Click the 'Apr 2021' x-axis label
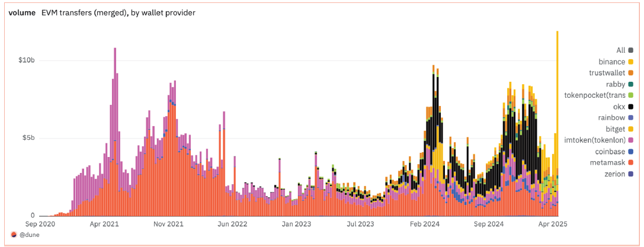The image size is (644, 247). tap(104, 224)
